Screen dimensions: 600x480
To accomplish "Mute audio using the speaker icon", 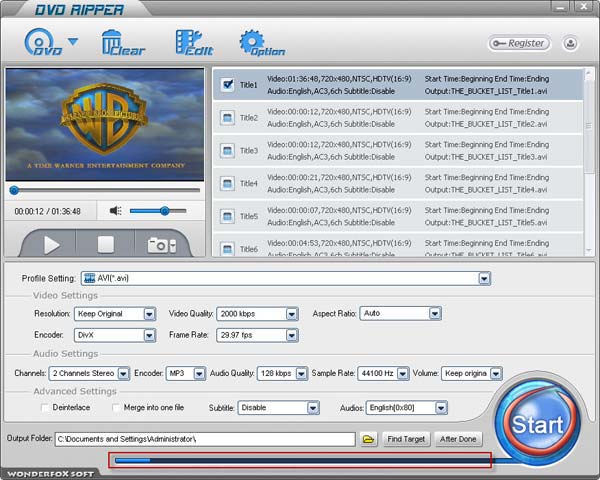I will [x=115, y=211].
